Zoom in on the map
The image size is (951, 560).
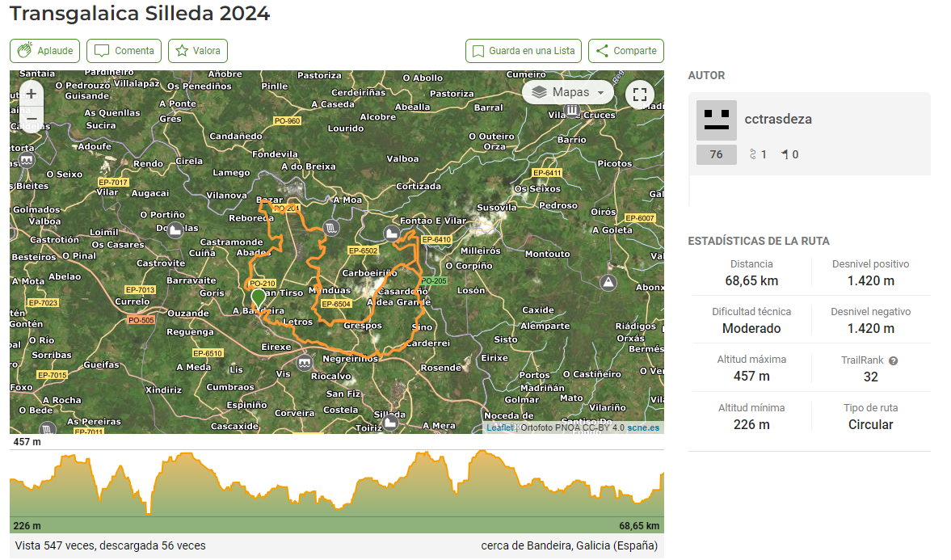[x=31, y=94]
